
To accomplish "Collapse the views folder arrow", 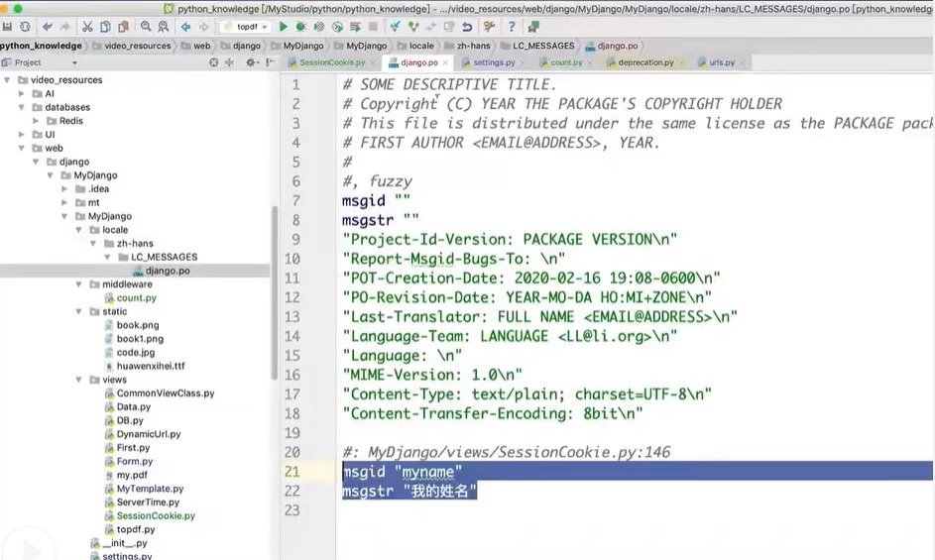I will point(78,380).
